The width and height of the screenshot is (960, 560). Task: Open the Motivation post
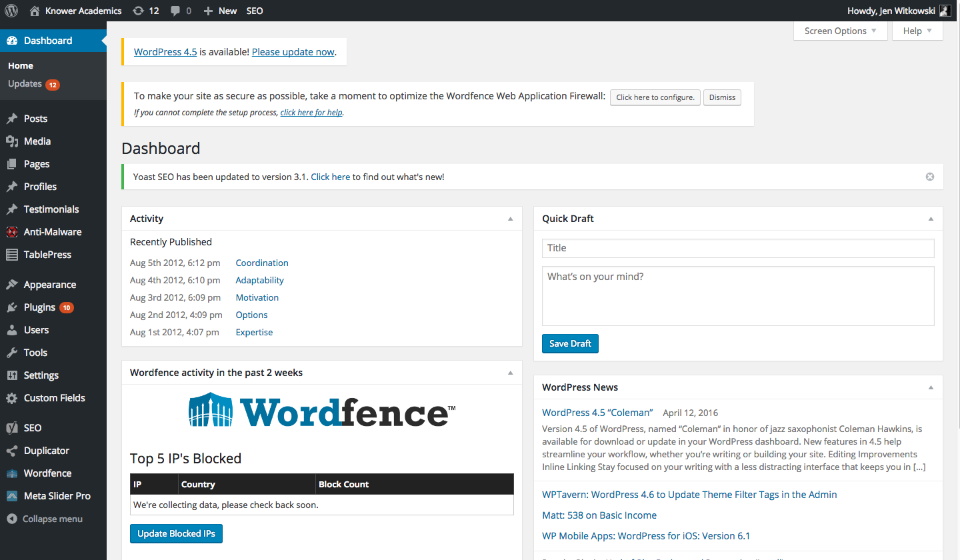257,297
